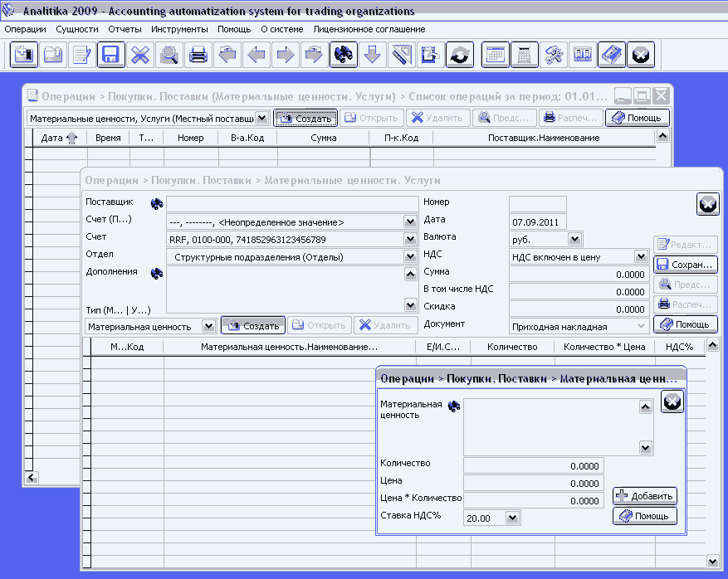Click the straight right arrow toolbar icon
The width and height of the screenshot is (728, 579).
pyautogui.click(x=285, y=55)
